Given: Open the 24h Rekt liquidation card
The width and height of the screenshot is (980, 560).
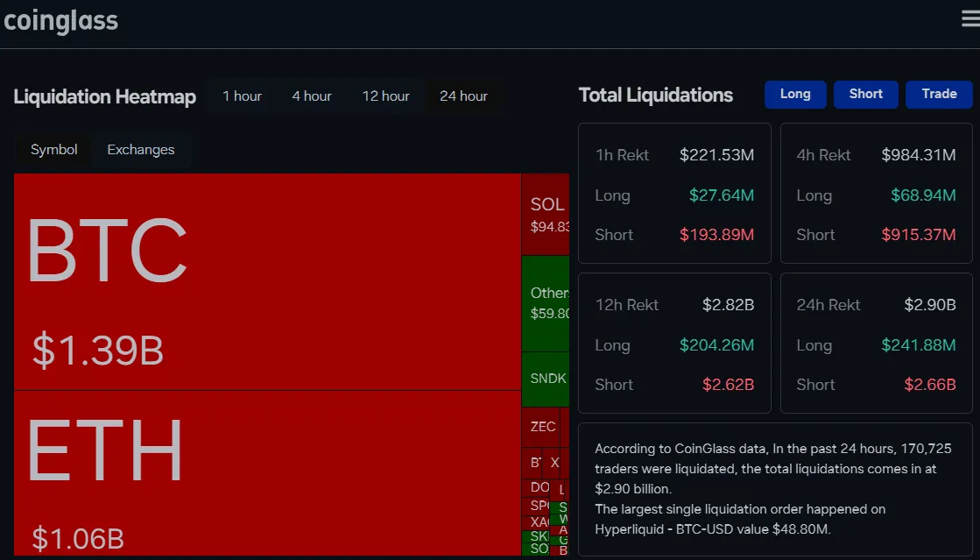Looking at the screenshot, I should click(877, 343).
